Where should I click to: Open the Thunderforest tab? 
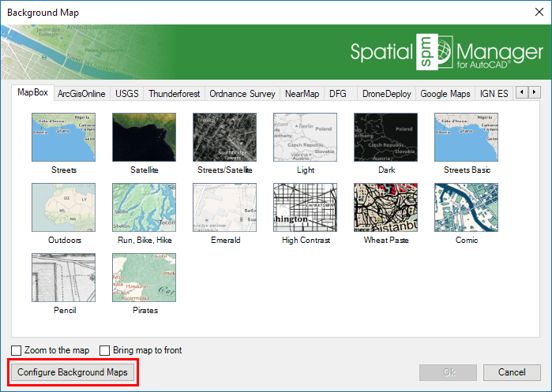click(174, 94)
